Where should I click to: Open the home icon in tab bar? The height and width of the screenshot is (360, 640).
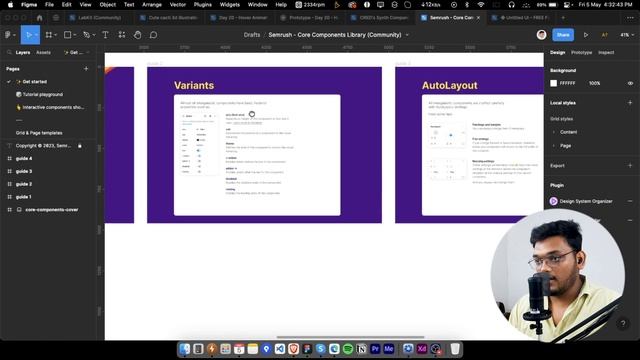tap(40, 18)
